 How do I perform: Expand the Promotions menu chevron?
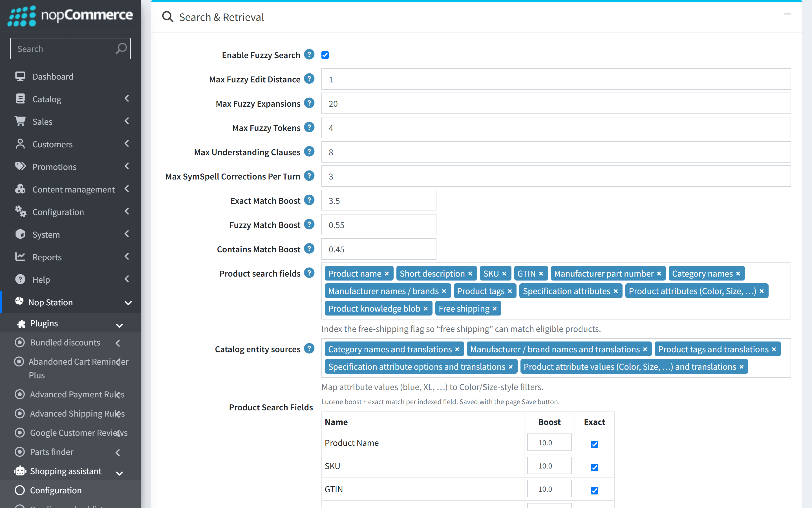127,166
